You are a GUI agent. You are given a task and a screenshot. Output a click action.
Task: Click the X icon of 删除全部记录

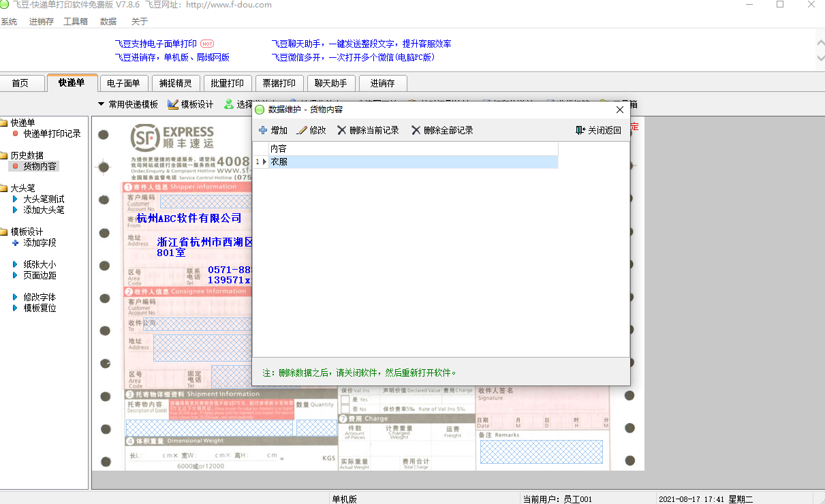point(416,130)
